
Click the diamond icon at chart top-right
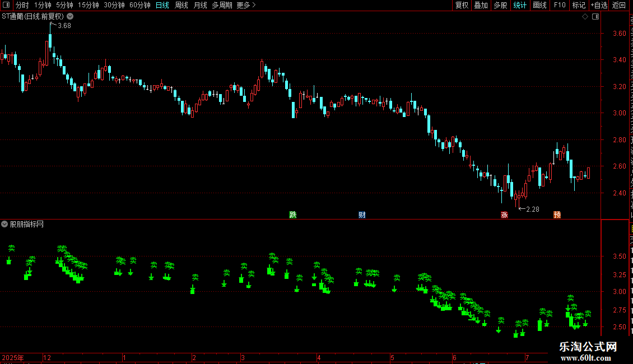[x=585, y=17]
